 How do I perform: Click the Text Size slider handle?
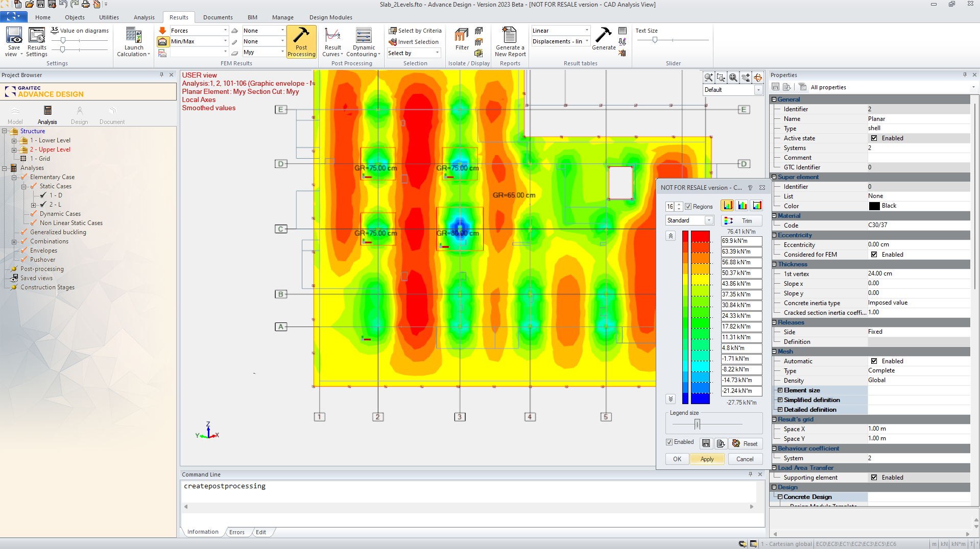(x=655, y=40)
